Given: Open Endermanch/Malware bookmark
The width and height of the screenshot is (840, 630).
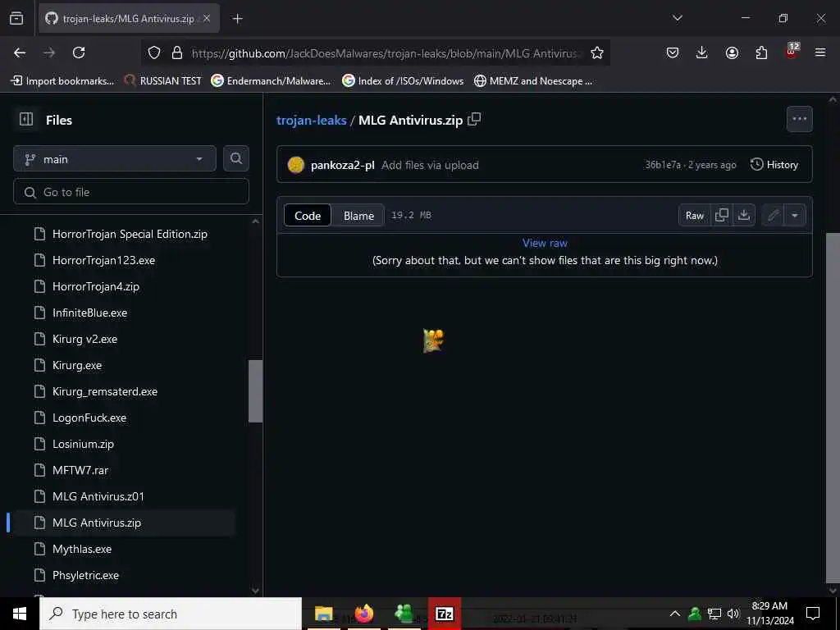Looking at the screenshot, I should [x=271, y=81].
